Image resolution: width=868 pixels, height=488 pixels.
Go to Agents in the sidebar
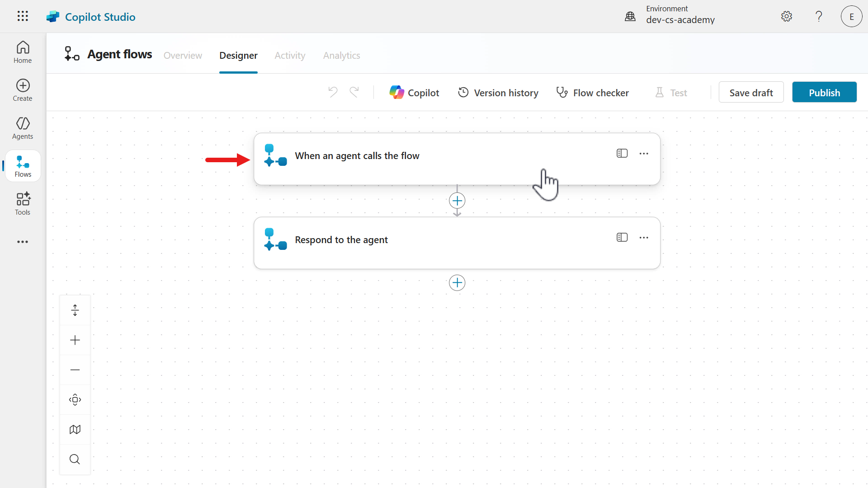click(23, 128)
